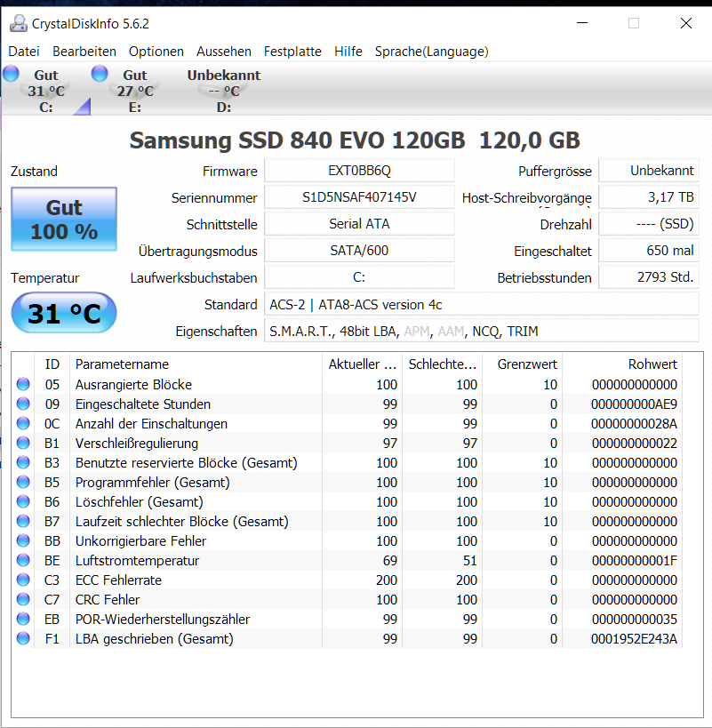Select the Verschleißregulierung parameter name

pyautogui.click(x=137, y=443)
